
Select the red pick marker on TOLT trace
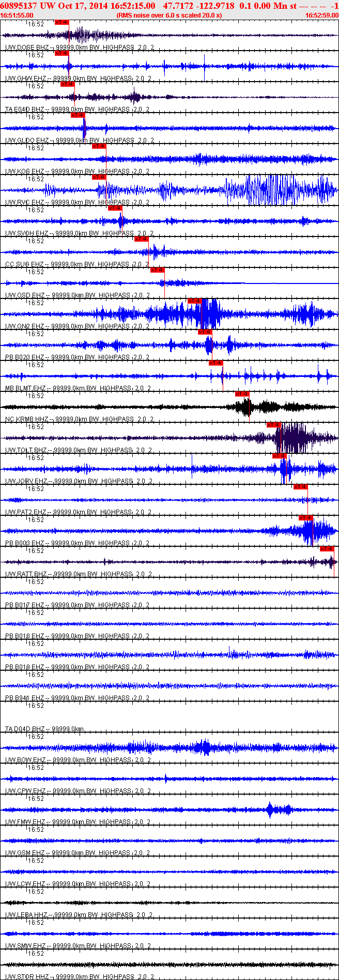tap(273, 425)
